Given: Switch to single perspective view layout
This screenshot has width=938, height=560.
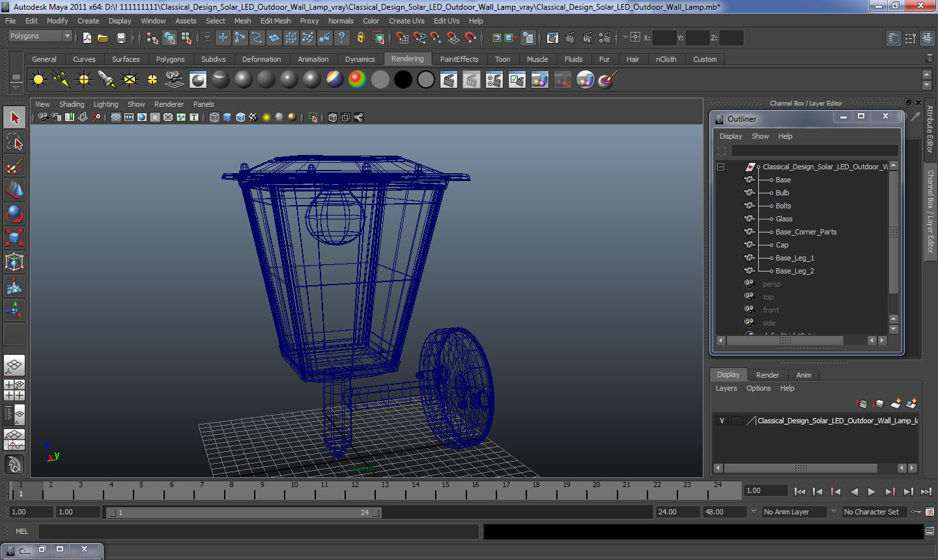Looking at the screenshot, I should (14, 365).
